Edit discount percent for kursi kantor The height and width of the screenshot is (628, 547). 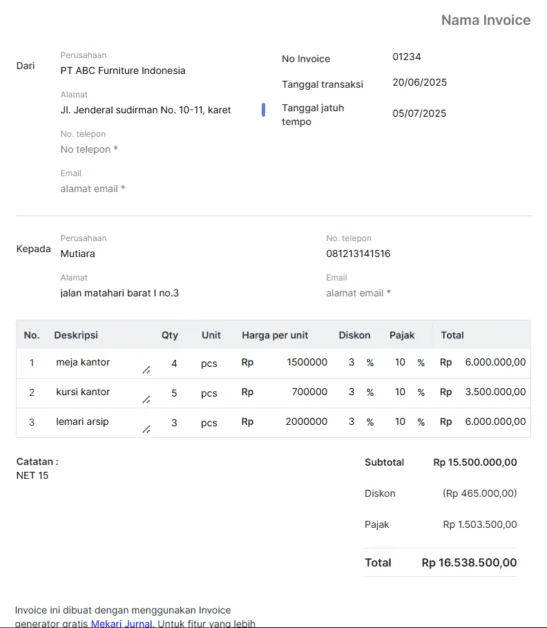351,392
